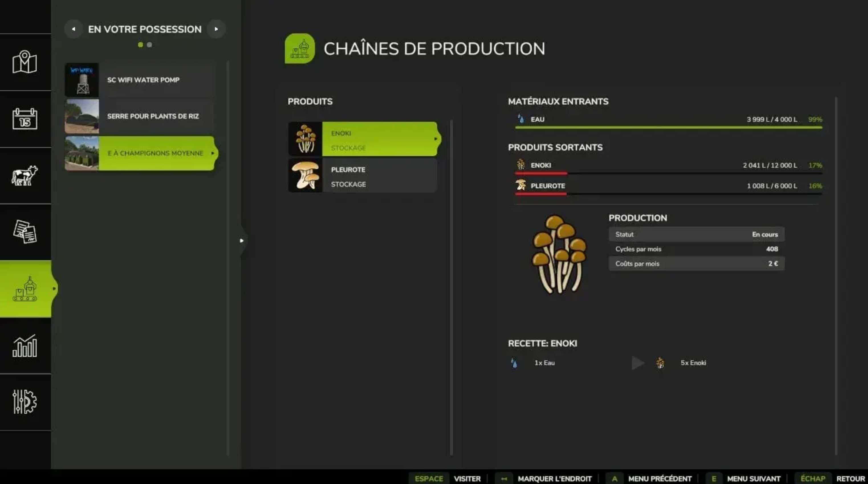Open the calendar sidebar icon

pos(25,119)
